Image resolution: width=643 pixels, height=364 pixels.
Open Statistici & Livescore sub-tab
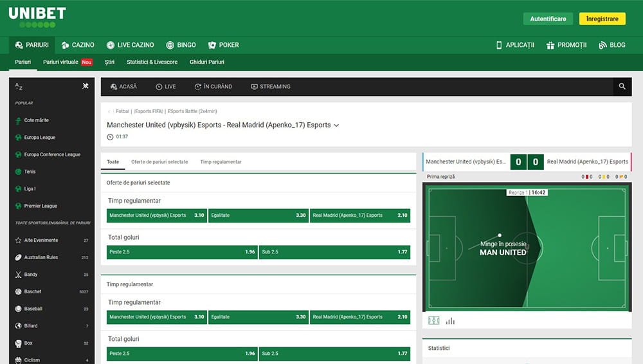[152, 62]
